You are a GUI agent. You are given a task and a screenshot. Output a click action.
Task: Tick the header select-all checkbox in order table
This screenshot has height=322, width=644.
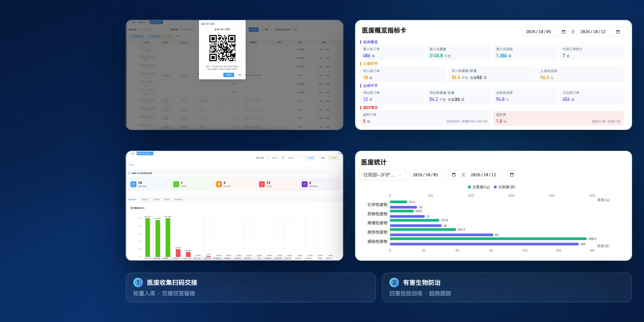click(x=133, y=42)
